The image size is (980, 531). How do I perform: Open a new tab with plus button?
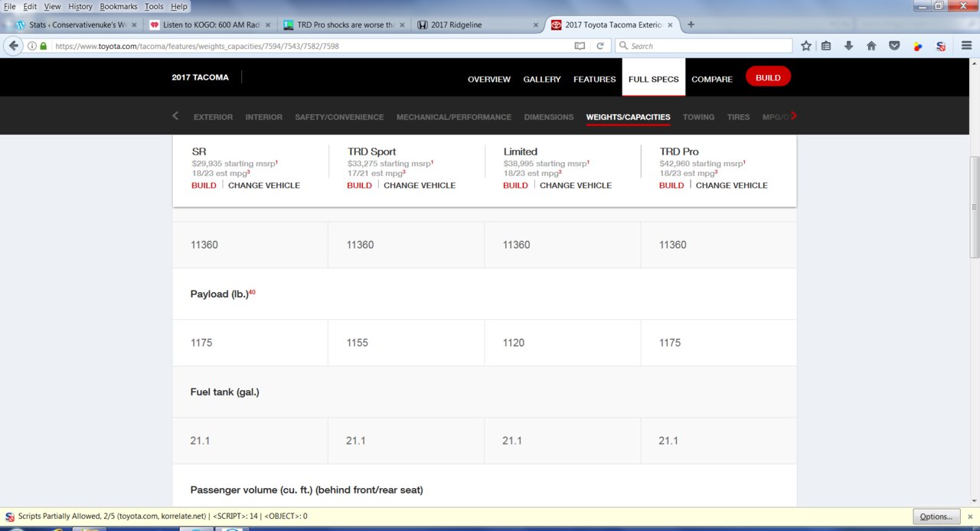691,24
